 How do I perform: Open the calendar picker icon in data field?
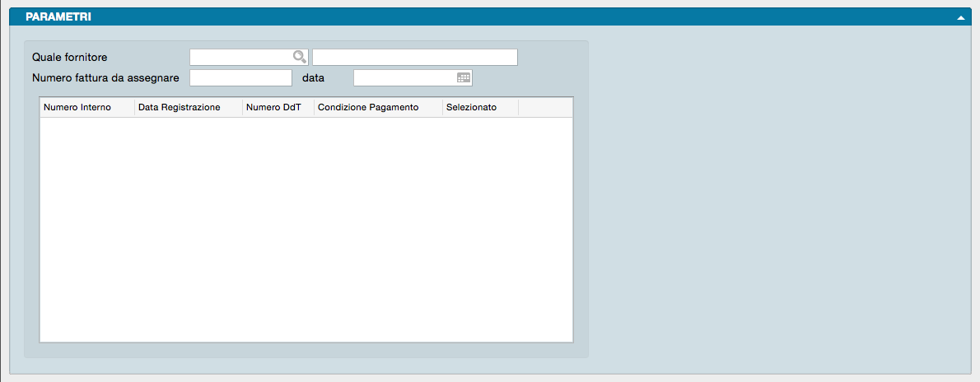coord(464,77)
